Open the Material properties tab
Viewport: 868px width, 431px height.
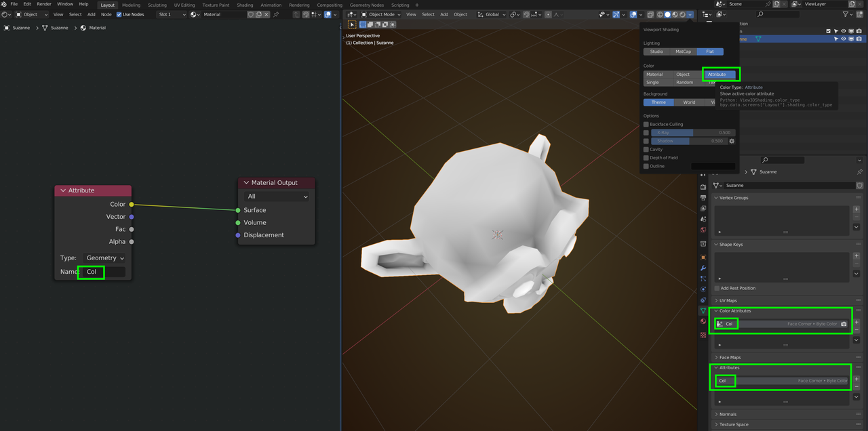tap(703, 322)
